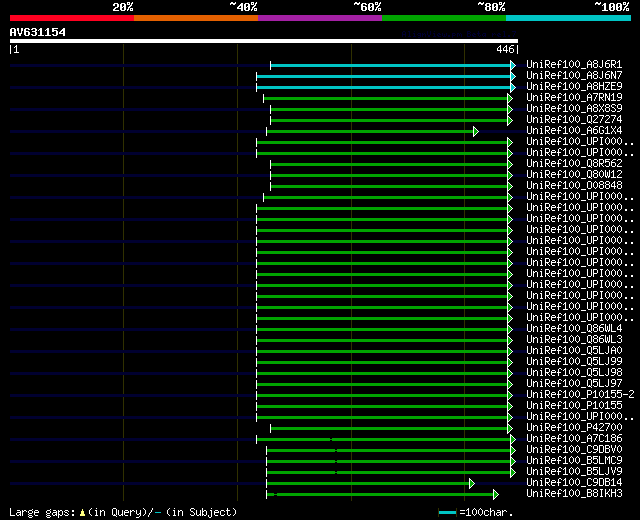Select the UniRef100_A8HZE9 hit label
This screenshot has height=520, width=640.
tap(574, 87)
